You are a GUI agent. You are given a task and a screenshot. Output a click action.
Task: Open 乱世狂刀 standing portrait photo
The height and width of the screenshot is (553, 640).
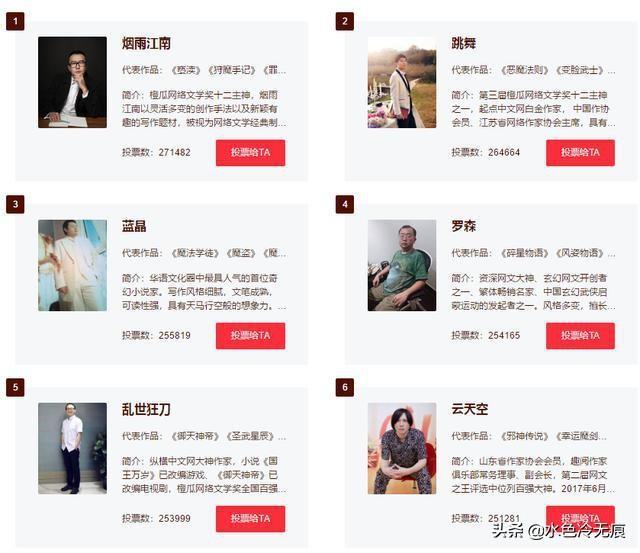point(73,449)
